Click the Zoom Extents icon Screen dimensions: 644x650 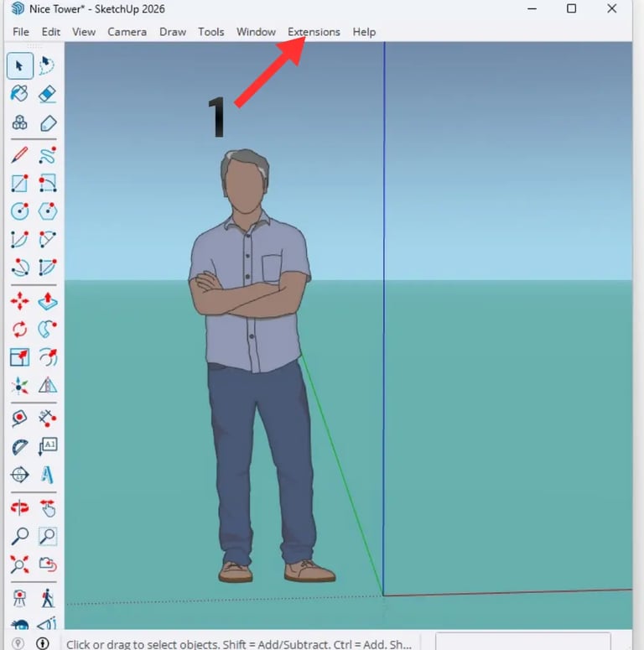19,564
